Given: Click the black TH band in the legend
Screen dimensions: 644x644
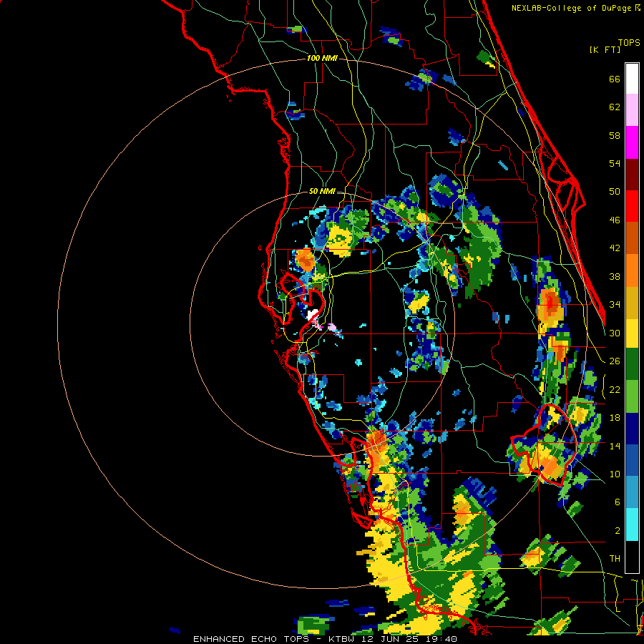Looking at the screenshot, I should (632, 557).
